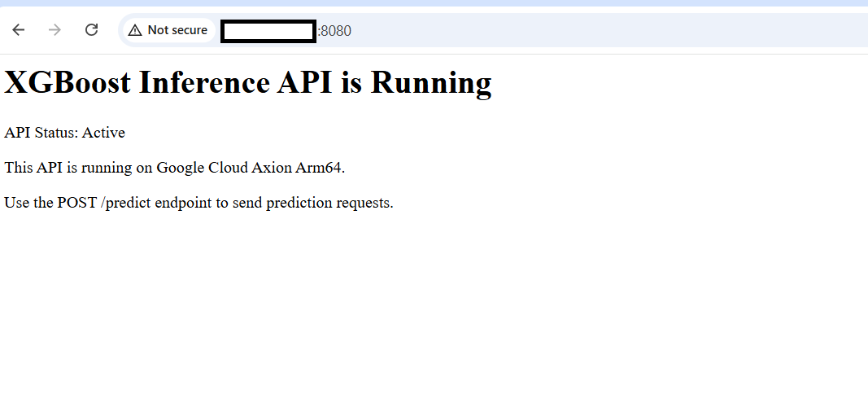Click the address bar port :8080 text
The height and width of the screenshot is (412, 868).
[x=334, y=30]
